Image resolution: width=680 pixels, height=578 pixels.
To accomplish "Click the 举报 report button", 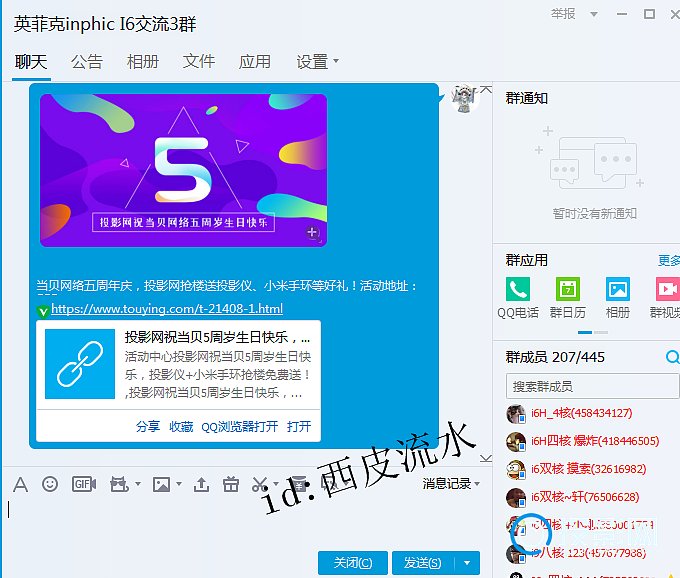I will click(x=563, y=14).
